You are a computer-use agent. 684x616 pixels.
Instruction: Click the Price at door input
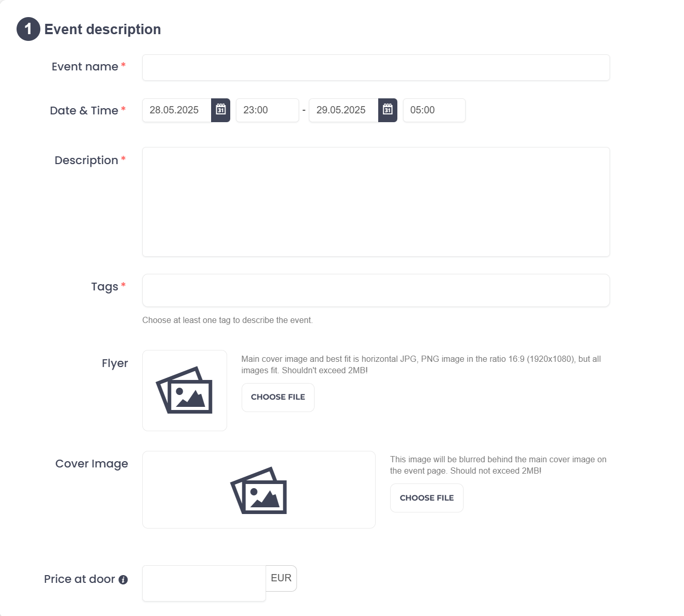click(x=204, y=583)
